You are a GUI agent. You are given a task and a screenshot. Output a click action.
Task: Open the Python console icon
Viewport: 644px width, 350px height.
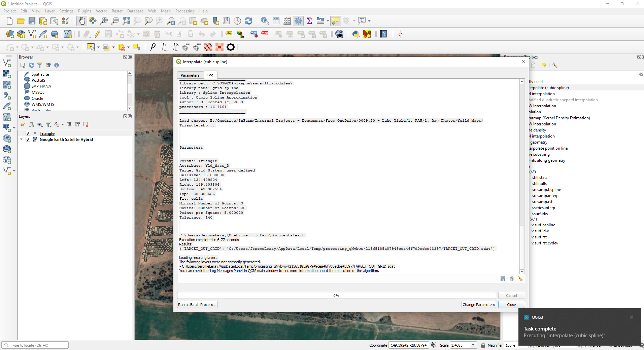pos(356,34)
